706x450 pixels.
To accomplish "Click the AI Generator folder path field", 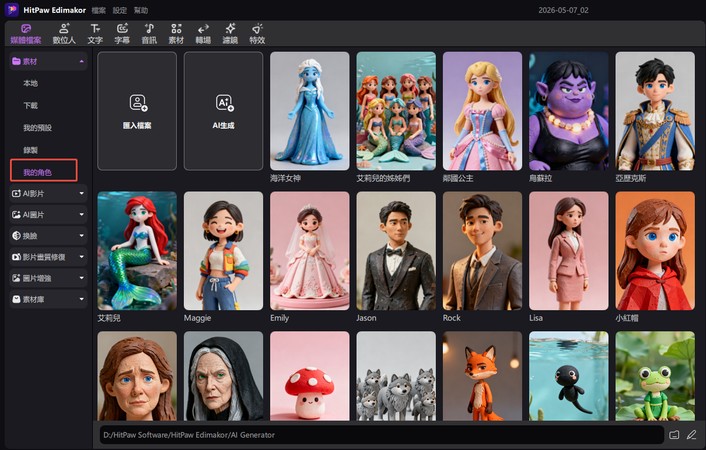I will coord(382,435).
